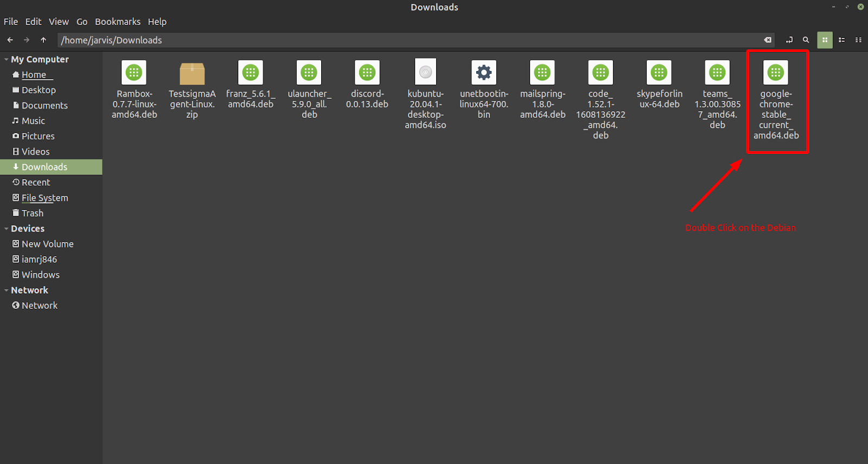Clear the location path field

click(768, 40)
